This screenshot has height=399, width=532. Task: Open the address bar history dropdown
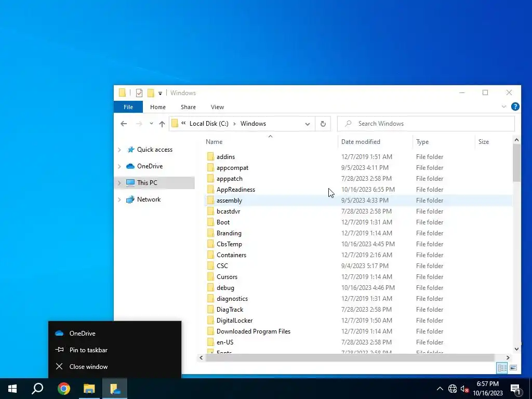click(x=308, y=124)
